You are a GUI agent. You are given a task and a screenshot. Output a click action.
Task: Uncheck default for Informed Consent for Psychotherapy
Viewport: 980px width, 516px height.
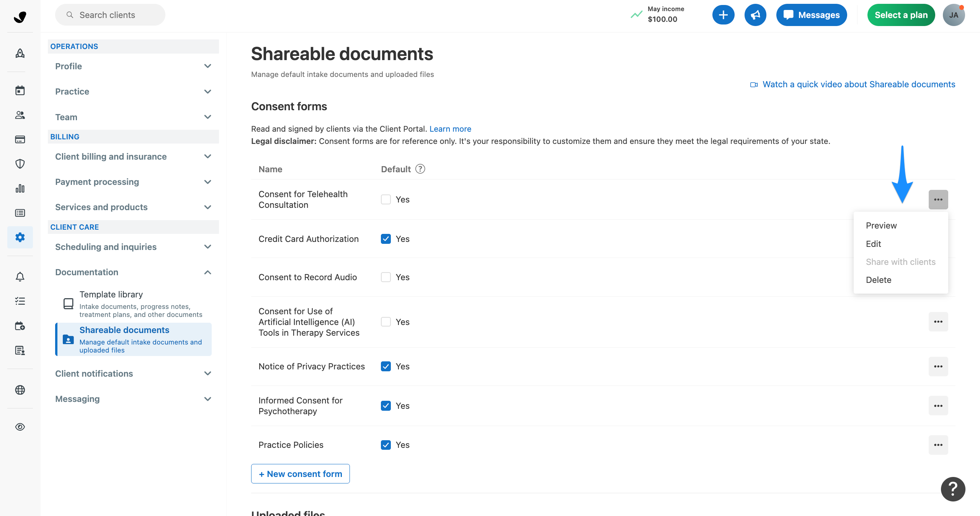click(x=386, y=406)
